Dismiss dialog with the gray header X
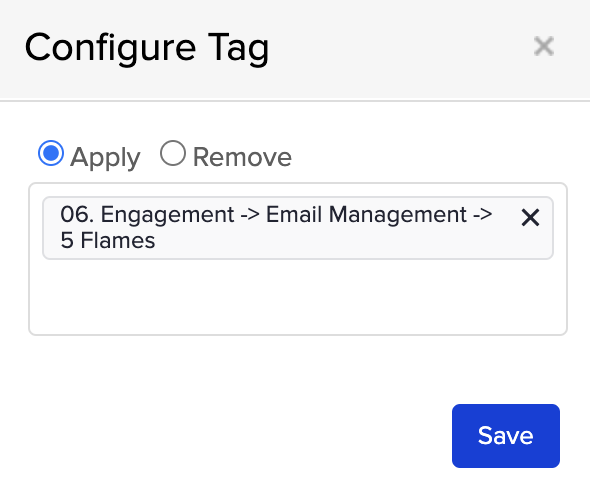Image resolution: width=590 pixels, height=496 pixels. 544,46
